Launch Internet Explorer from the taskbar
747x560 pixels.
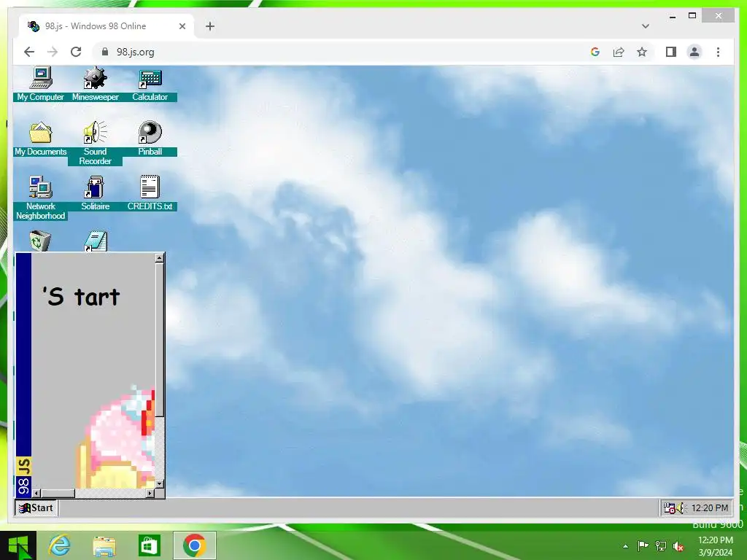(60, 545)
